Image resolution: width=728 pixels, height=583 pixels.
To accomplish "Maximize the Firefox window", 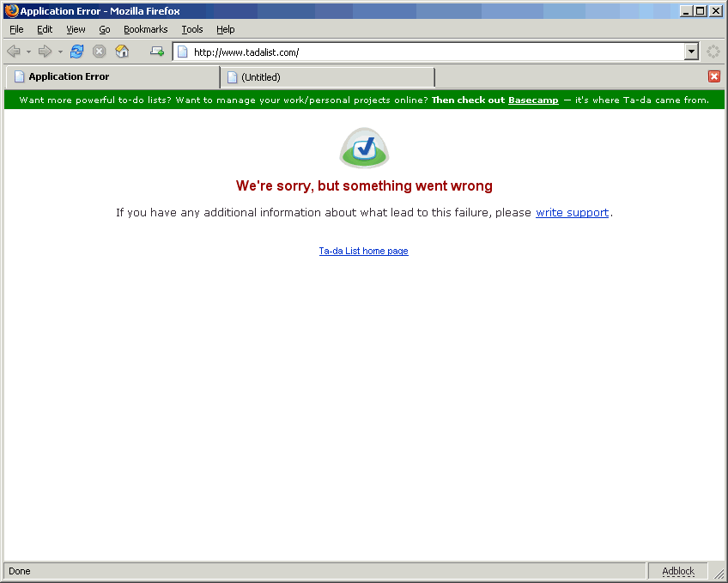I will pos(701,11).
